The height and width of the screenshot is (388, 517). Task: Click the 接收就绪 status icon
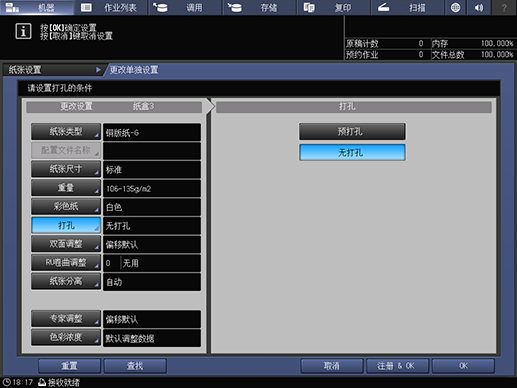pos(42,382)
